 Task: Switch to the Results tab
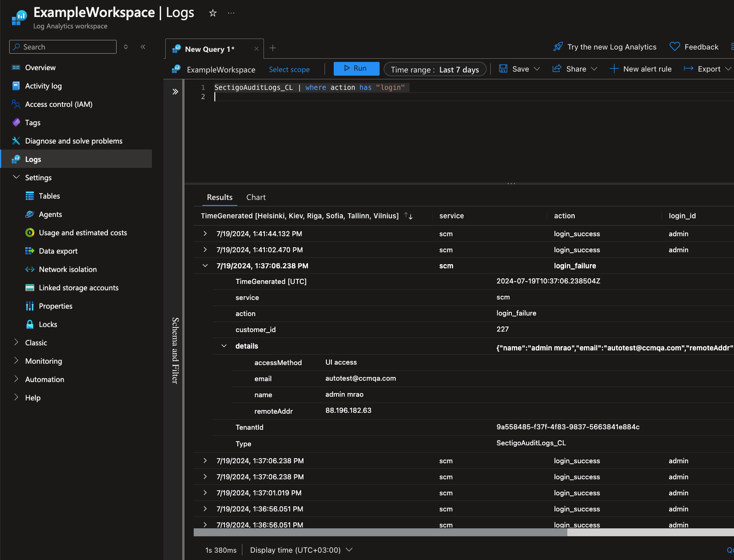click(220, 197)
